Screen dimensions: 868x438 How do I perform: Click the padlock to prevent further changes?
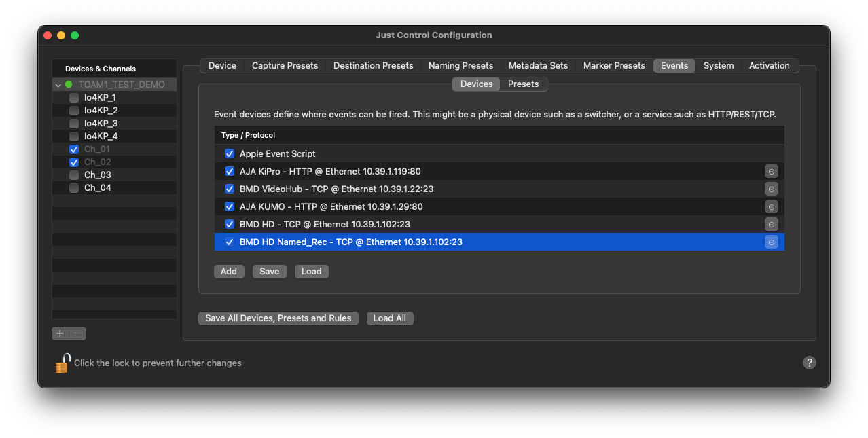(62, 363)
